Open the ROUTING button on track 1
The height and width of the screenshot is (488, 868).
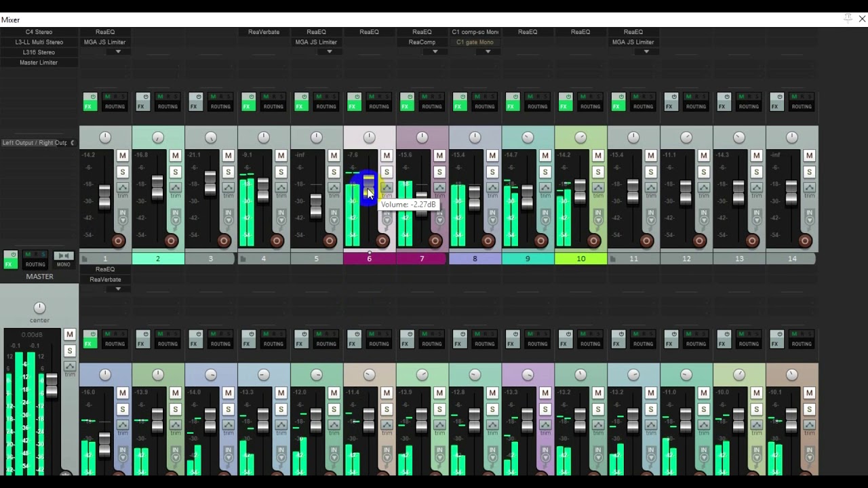(x=115, y=106)
